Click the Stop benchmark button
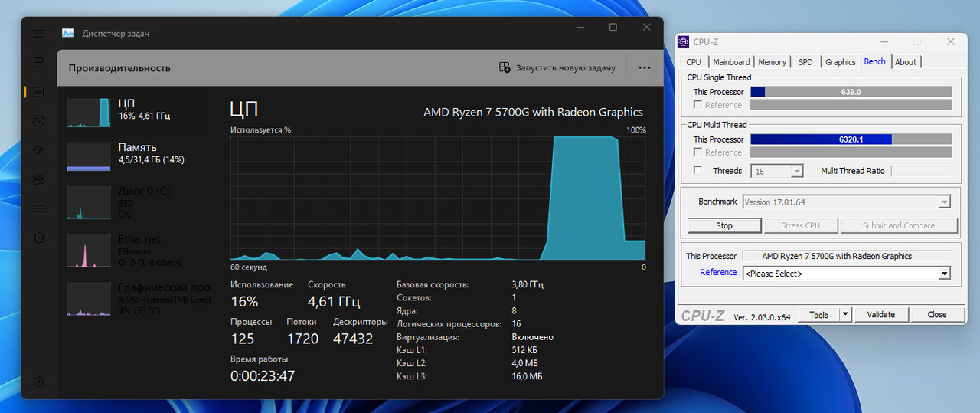Viewport: 980px width, 413px height. pyautogui.click(x=724, y=226)
